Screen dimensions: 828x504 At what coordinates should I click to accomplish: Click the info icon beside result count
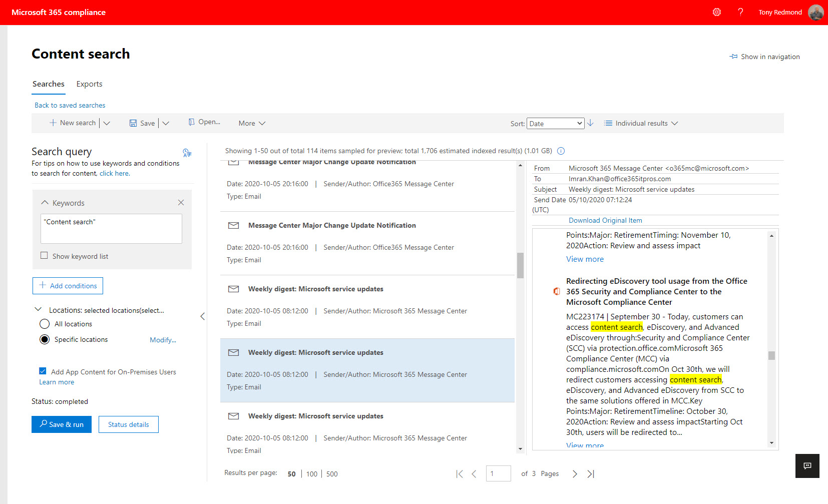point(561,151)
